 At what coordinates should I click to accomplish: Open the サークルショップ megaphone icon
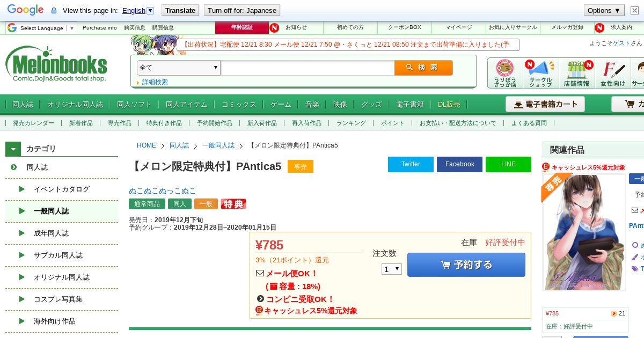click(540, 73)
